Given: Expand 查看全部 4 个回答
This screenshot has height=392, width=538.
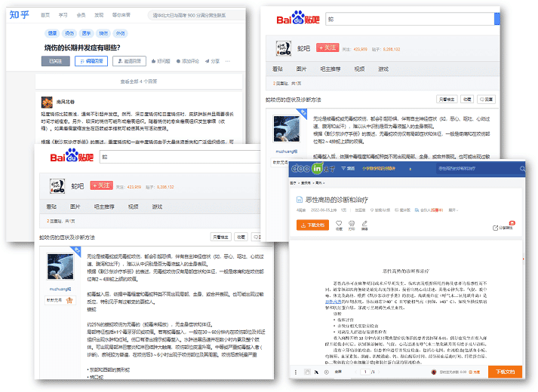Looking at the screenshot, I should tap(139, 81).
